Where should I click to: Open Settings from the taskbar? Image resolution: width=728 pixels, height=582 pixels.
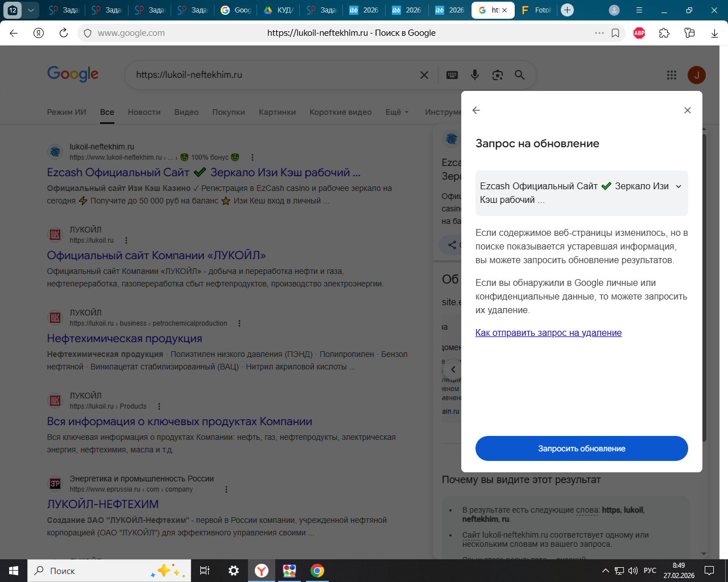234,571
